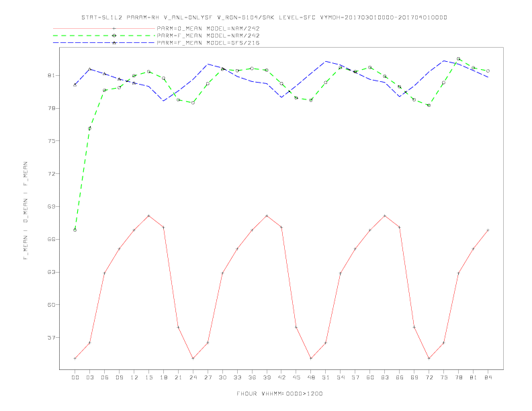This screenshot has width=532, height=411.
Task: Click the x-axis tick label 69
Action: coord(414,377)
